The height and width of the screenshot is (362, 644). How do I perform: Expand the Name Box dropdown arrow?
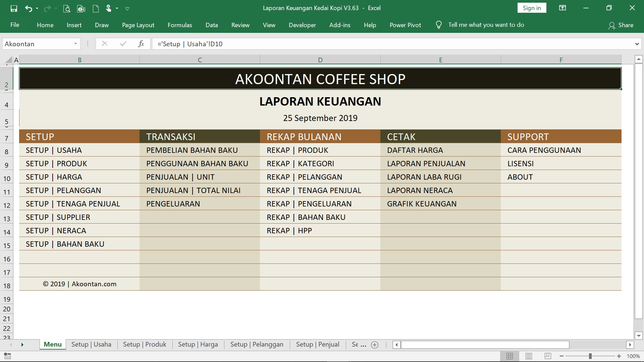pyautogui.click(x=75, y=44)
